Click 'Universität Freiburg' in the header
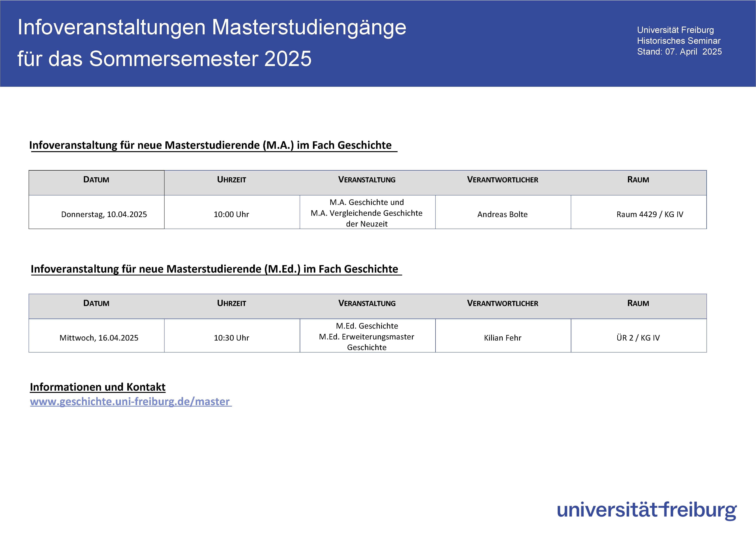The width and height of the screenshot is (756, 535). tap(675, 30)
